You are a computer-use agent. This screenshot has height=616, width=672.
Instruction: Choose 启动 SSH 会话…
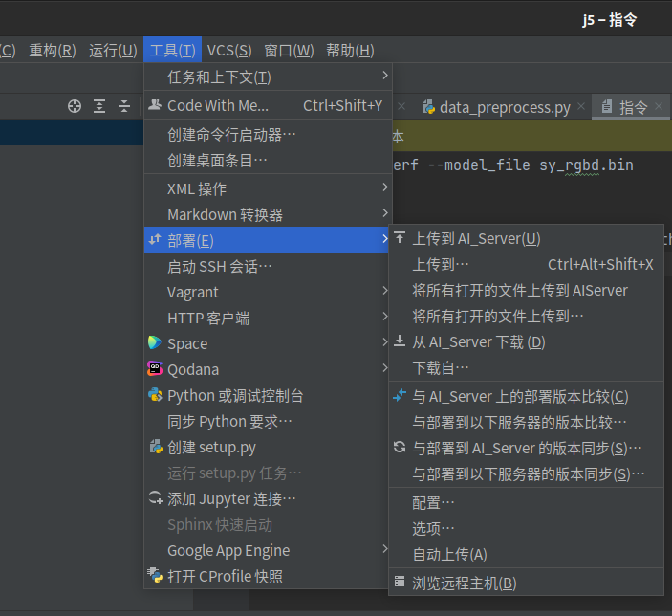coord(267,266)
